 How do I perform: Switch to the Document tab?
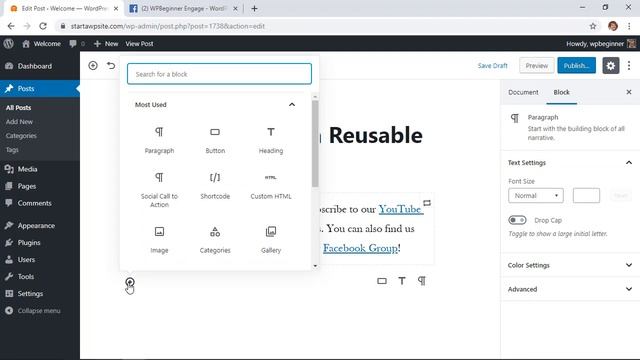click(523, 92)
